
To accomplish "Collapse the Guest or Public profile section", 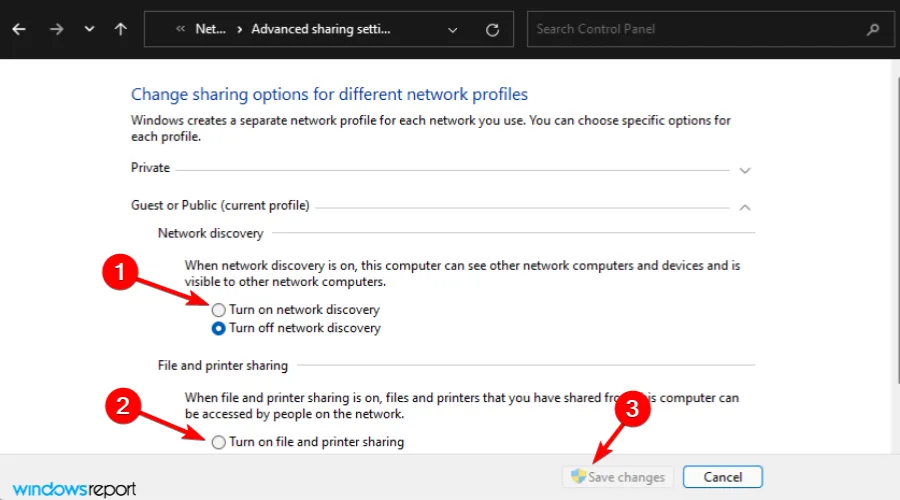I will [744, 206].
